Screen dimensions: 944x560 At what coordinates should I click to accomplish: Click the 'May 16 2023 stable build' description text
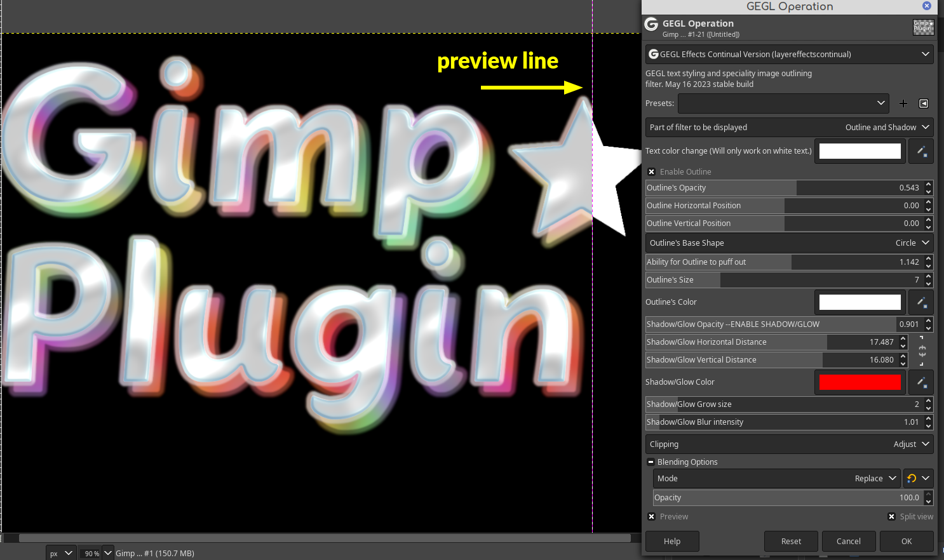(709, 84)
